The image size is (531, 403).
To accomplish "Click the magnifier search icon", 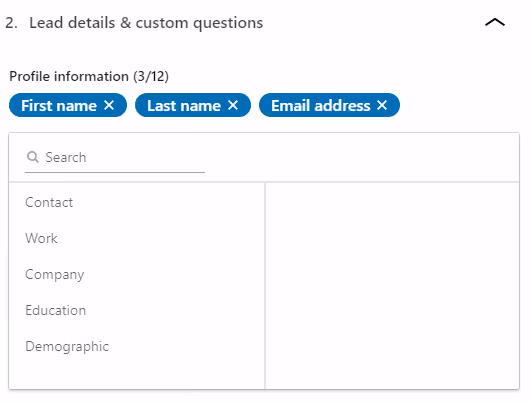I will coord(33,157).
